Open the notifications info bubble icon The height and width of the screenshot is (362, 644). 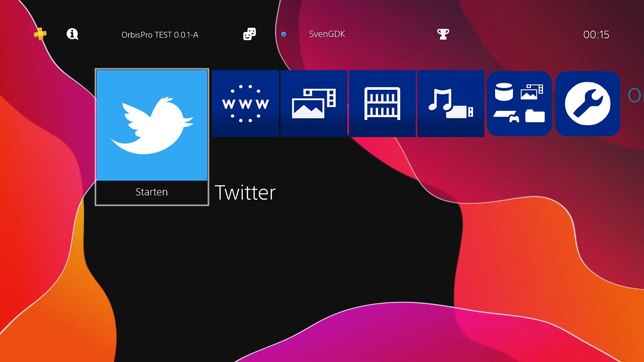[x=72, y=34]
